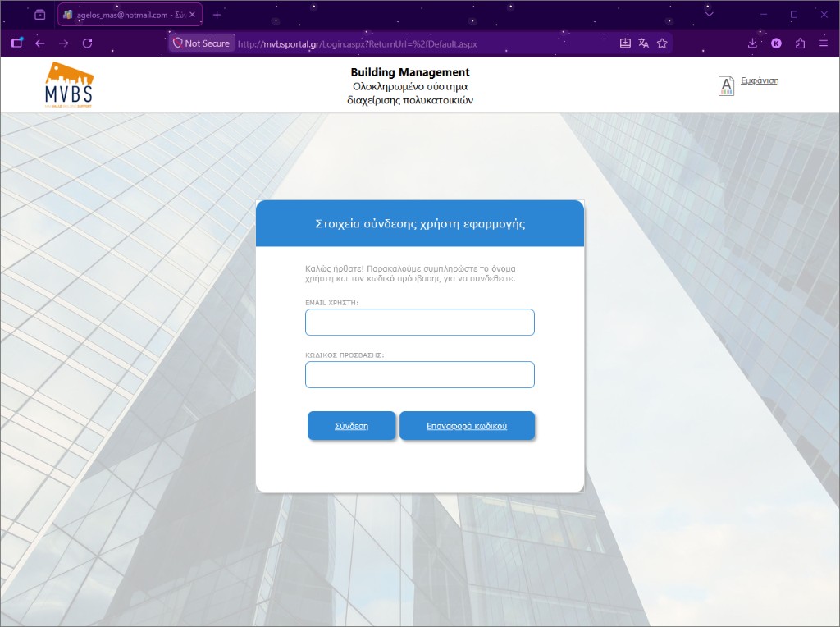Open the browser downloads icon
This screenshot has width=840, height=627.
[753, 43]
